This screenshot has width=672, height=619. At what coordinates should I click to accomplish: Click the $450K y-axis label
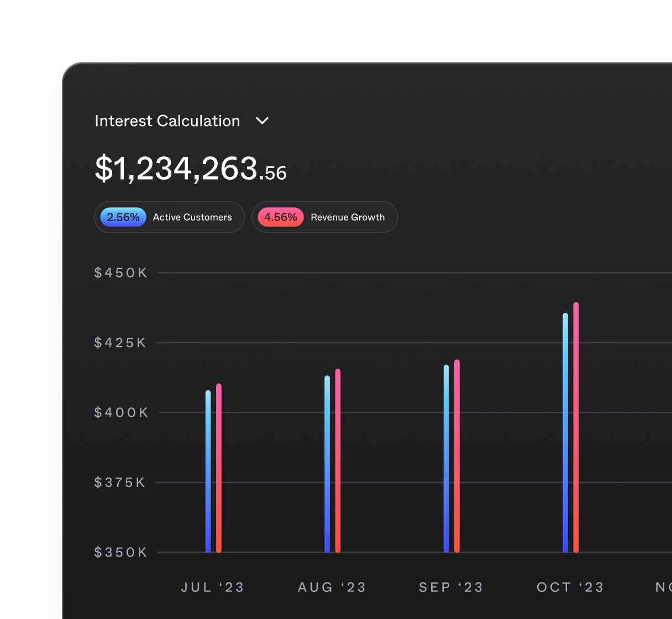(x=121, y=272)
